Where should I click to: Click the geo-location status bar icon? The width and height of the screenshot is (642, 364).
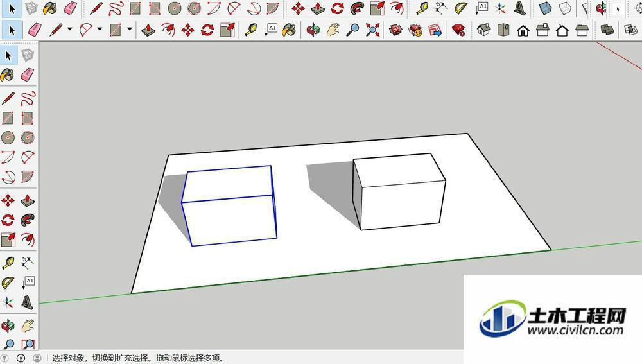tap(5, 358)
